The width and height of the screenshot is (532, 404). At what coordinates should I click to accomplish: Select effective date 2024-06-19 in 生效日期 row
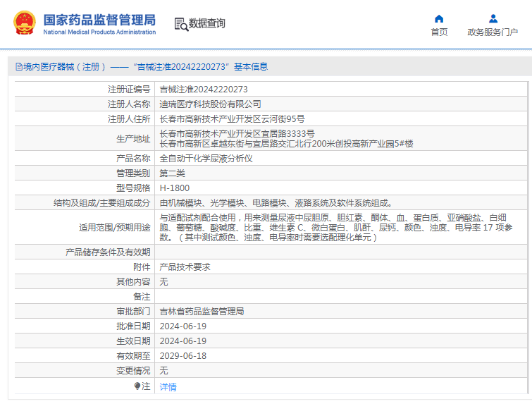point(183,341)
